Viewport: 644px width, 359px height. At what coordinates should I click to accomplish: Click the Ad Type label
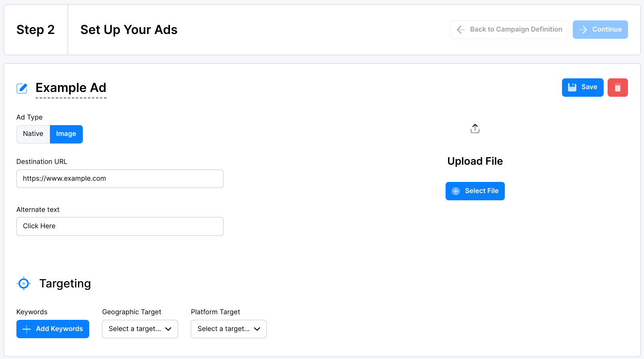pos(29,117)
